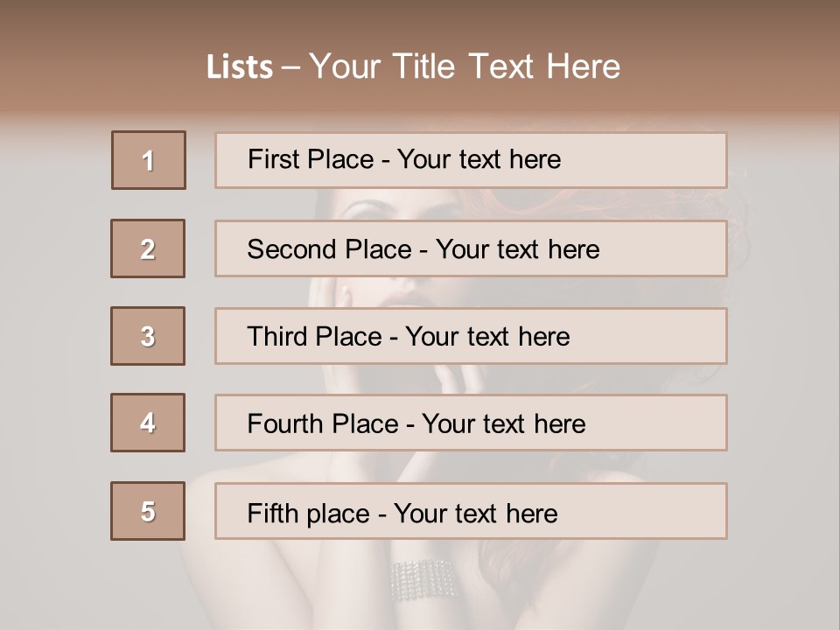Click the First Place text box
The width and height of the screenshot is (840, 630).
click(x=471, y=160)
